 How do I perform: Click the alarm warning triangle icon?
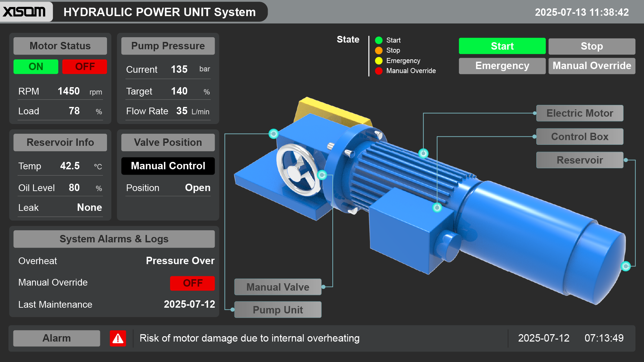[x=117, y=338]
